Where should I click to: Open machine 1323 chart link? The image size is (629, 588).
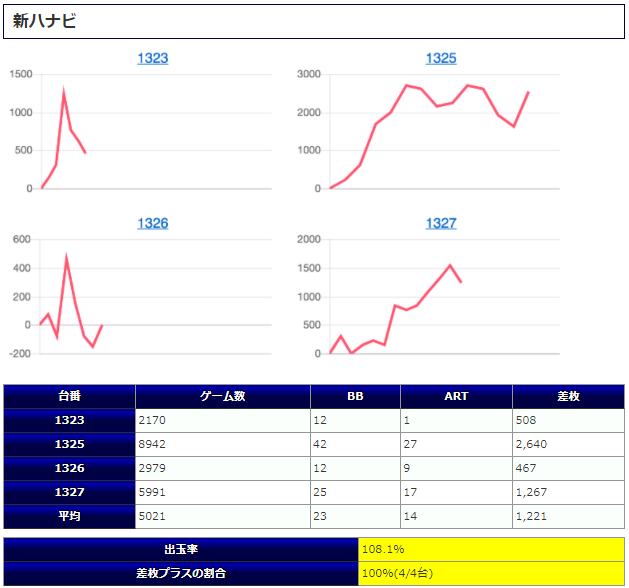point(152,58)
